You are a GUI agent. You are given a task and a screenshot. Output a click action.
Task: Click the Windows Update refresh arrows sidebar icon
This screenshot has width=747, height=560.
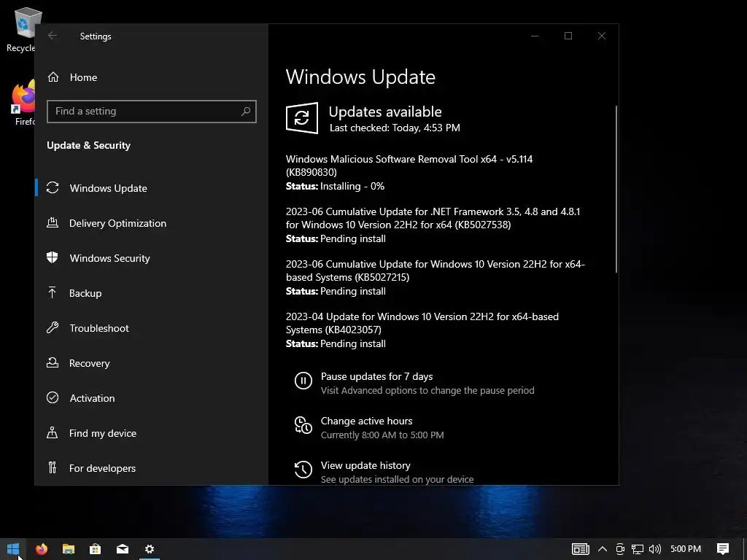coord(53,187)
